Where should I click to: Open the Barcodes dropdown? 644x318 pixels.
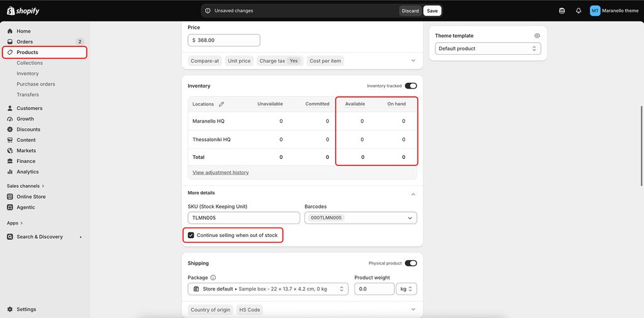click(360, 218)
